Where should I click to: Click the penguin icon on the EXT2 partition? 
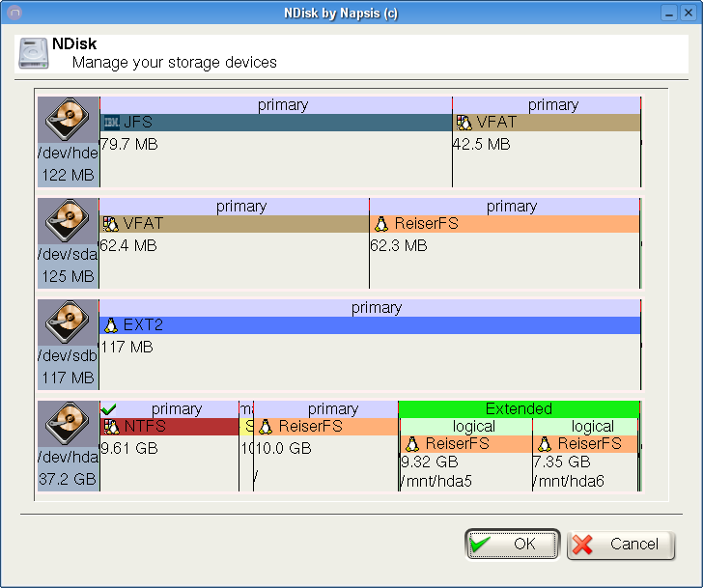pos(110,325)
